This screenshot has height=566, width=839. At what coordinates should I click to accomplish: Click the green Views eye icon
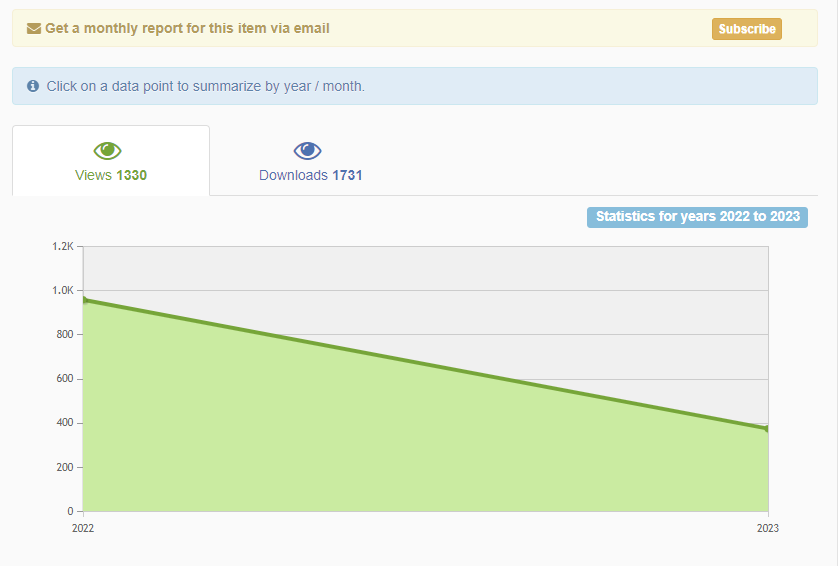click(108, 151)
